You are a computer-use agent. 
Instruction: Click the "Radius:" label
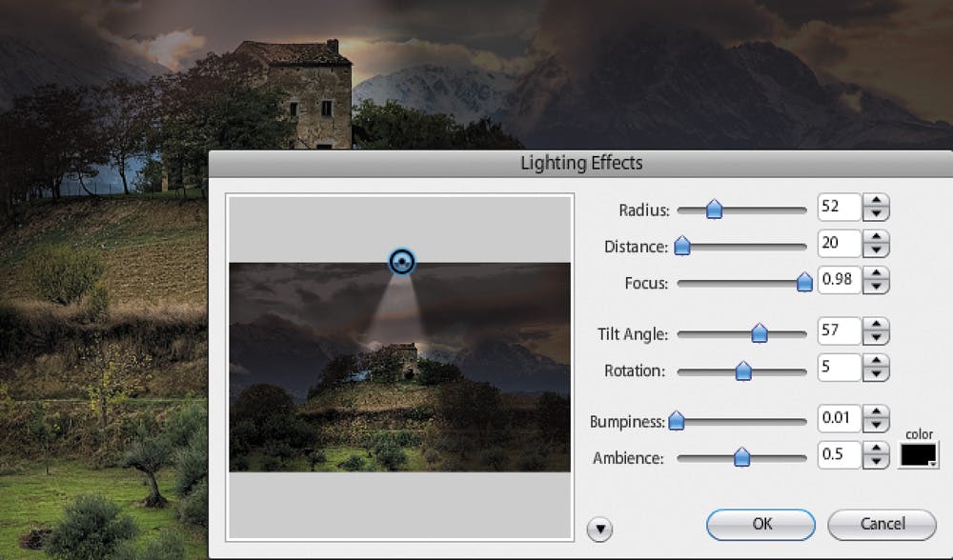click(643, 210)
